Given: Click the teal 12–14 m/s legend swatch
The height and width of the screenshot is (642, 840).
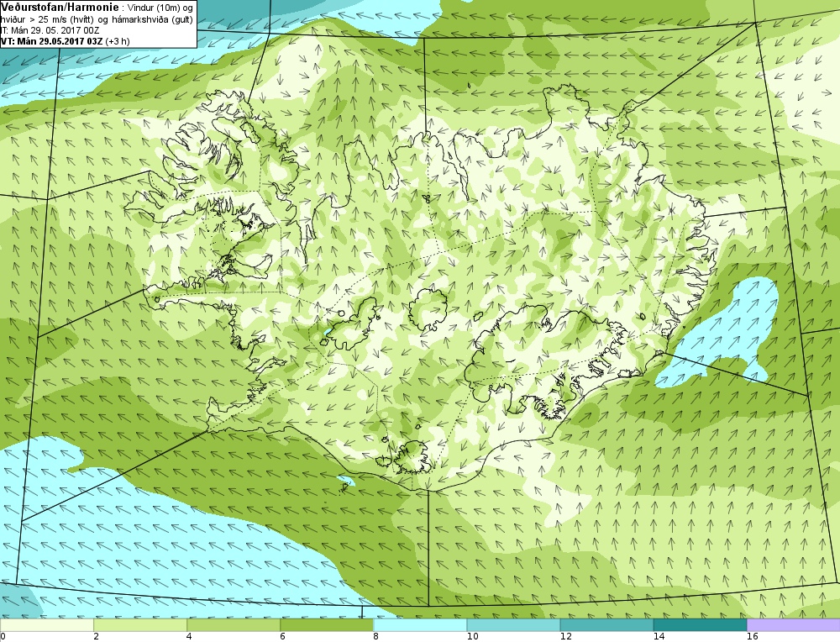Looking at the screenshot, I should [x=606, y=625].
